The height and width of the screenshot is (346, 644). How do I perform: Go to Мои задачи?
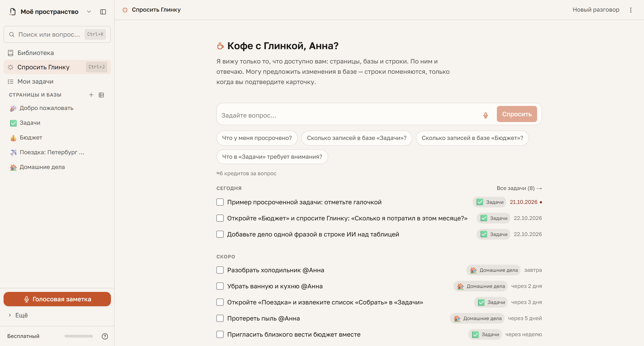point(57,81)
